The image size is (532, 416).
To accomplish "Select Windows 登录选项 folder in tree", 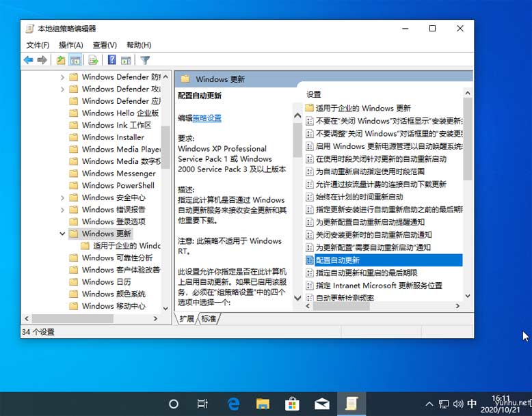I will pyautogui.click(x=107, y=222).
